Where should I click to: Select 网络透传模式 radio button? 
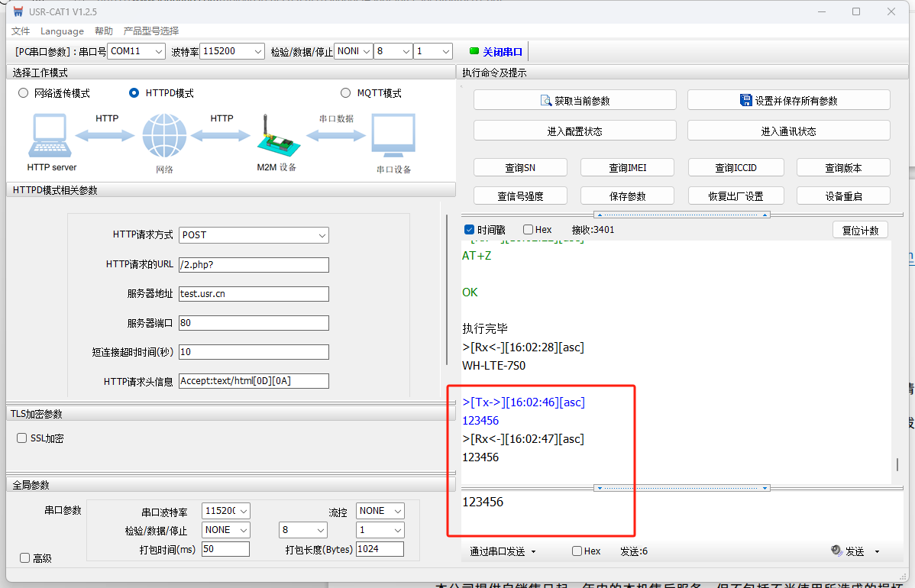24,92
